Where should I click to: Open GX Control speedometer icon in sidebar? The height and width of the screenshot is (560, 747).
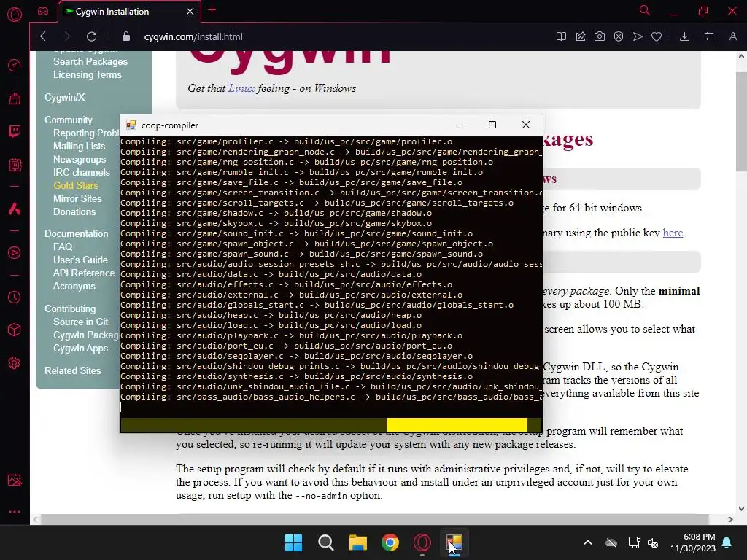(x=15, y=65)
